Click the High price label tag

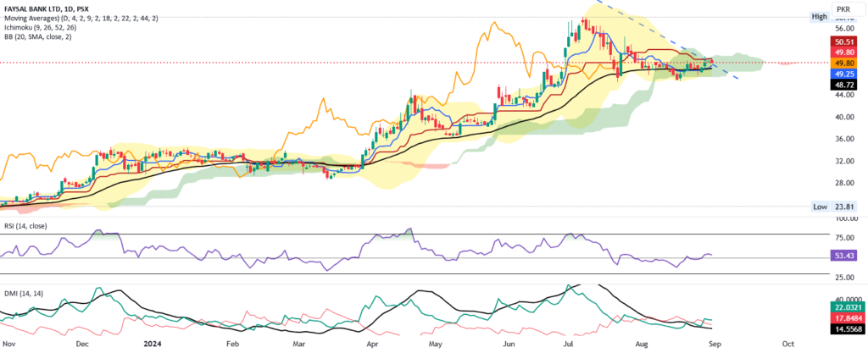818,16
